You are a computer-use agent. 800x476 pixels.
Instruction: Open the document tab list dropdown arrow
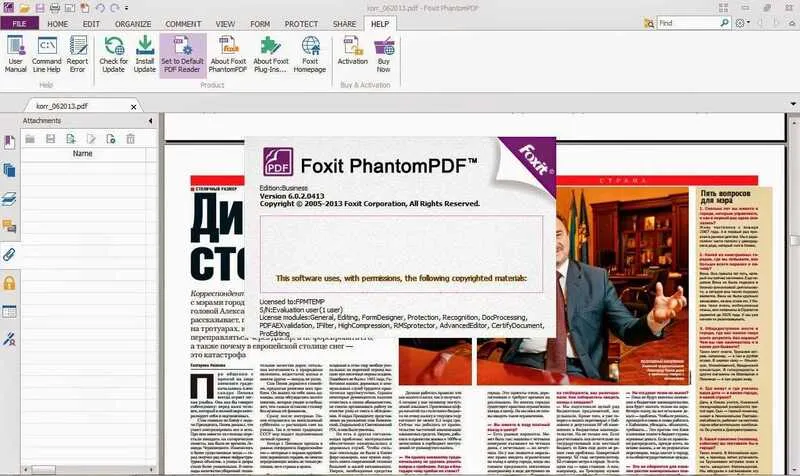coord(793,104)
